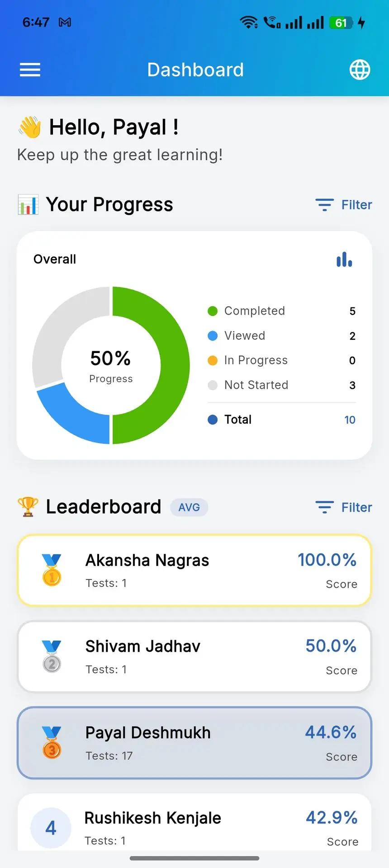Open Payal Deshmukh leaderboard card

pos(194,743)
